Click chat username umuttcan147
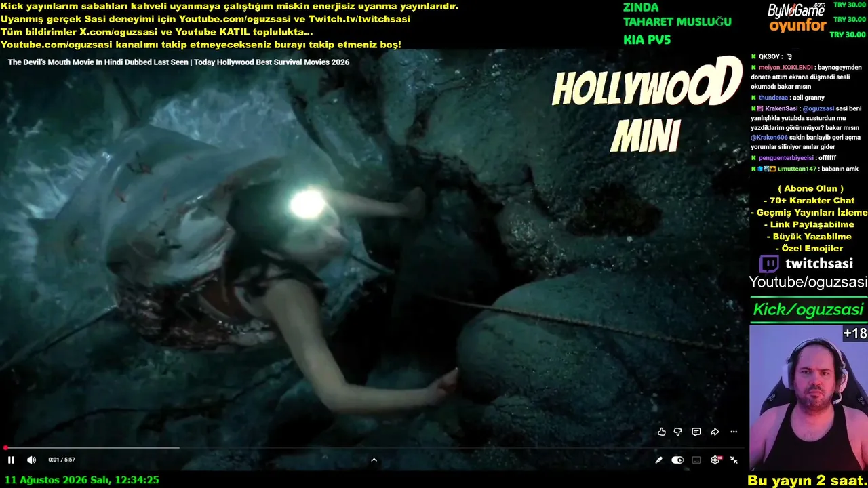 797,169
